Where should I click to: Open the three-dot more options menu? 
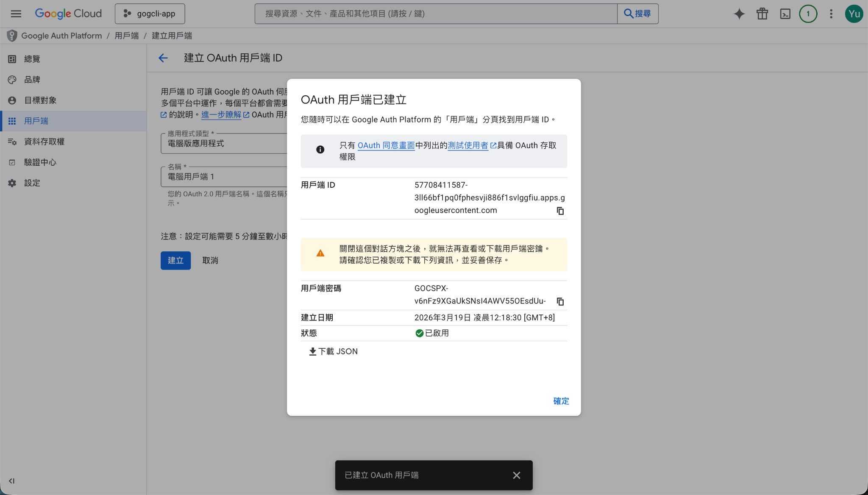[x=831, y=14]
